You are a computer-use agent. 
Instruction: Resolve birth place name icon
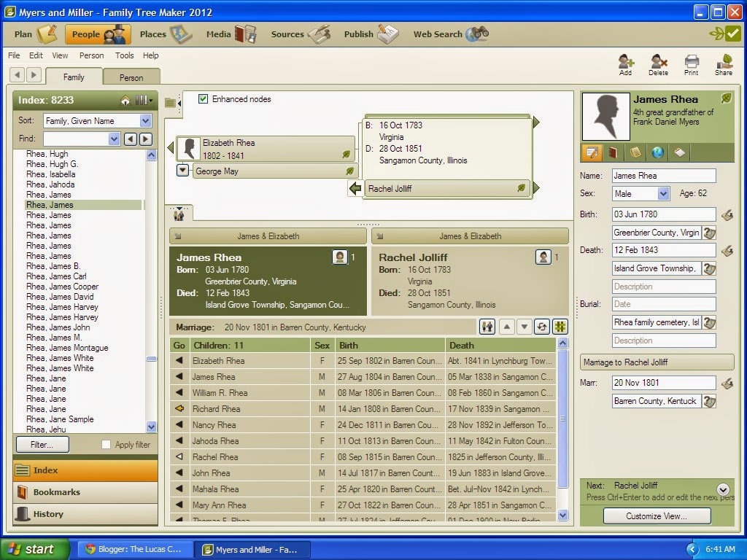click(709, 233)
